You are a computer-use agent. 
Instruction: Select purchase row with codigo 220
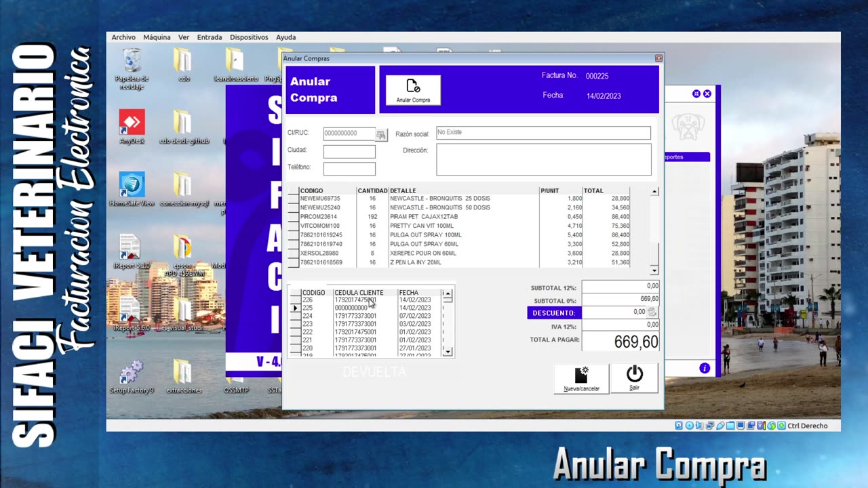[x=366, y=348]
